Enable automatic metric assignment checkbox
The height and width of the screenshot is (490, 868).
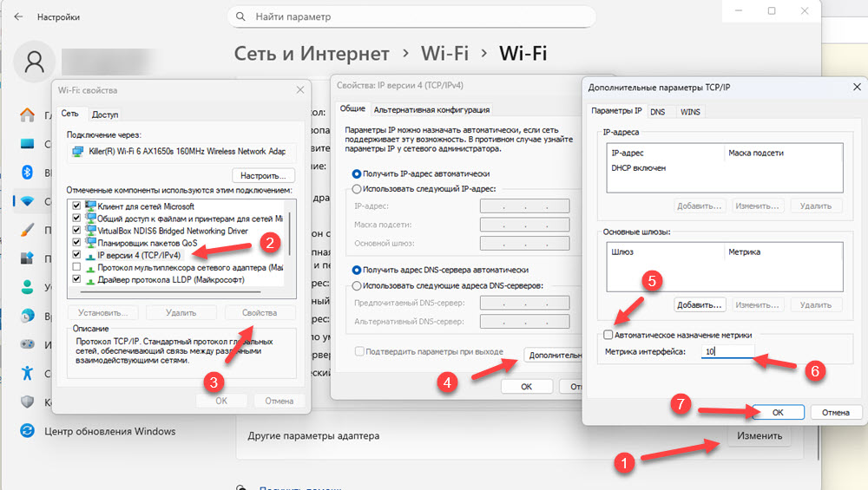click(x=608, y=334)
